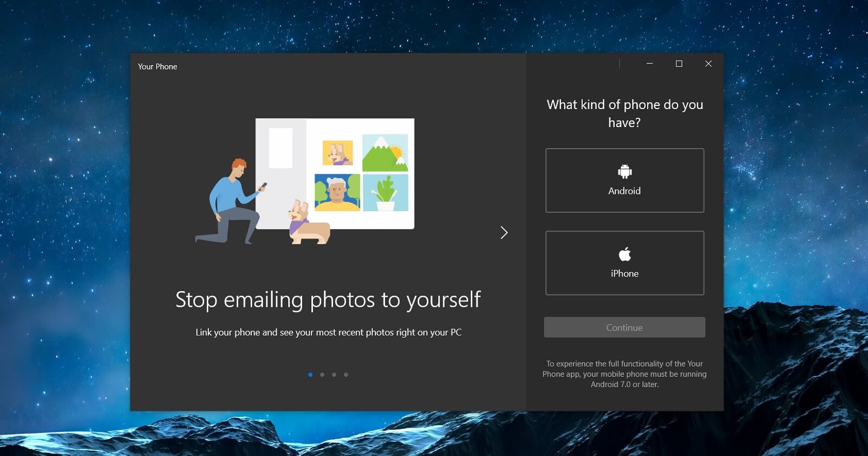
Task: Advance carousel with the right chevron arrow
Action: (504, 232)
